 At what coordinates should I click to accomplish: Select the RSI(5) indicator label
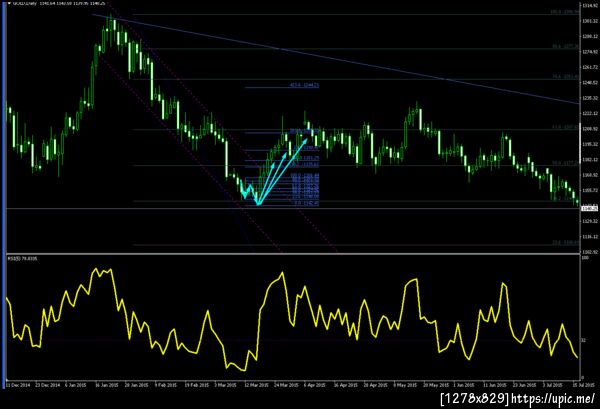(x=22, y=259)
